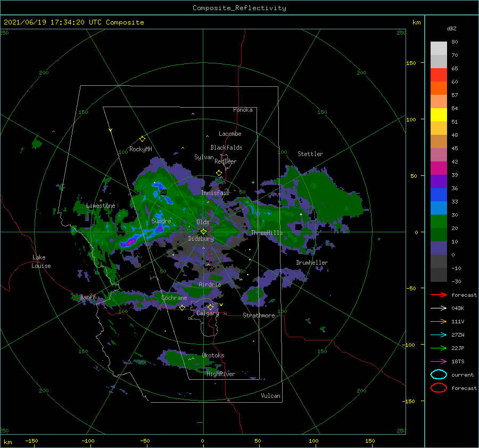Click the Sundre town label
Screen dimensions: 479x448
click(x=161, y=221)
